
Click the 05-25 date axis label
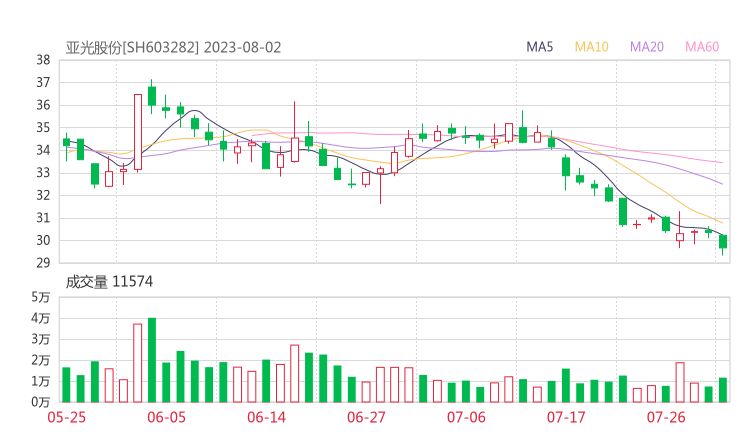67,417
